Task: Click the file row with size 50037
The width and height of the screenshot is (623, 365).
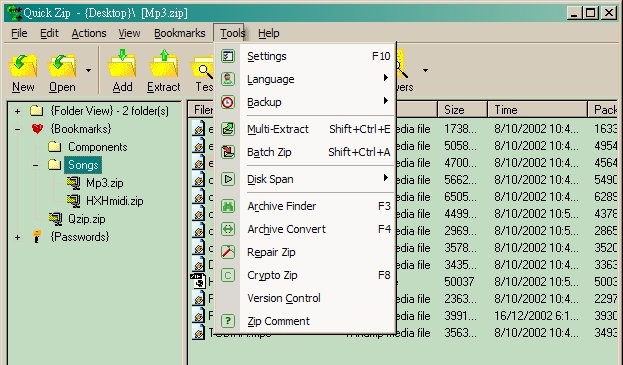Action: (403, 282)
